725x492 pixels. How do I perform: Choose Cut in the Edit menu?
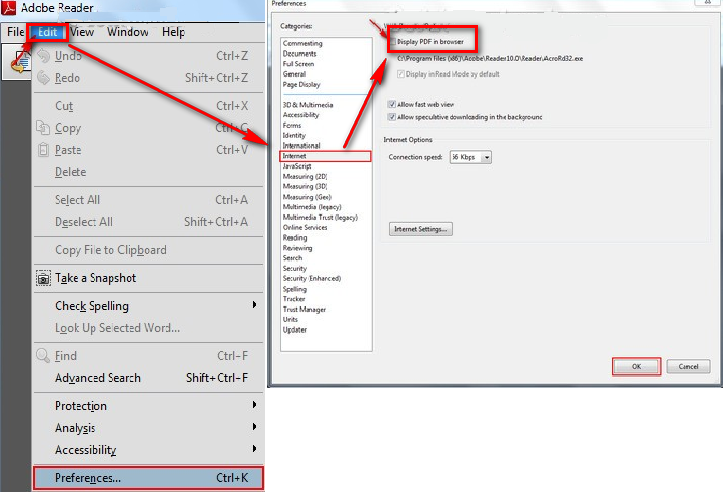click(x=148, y=106)
